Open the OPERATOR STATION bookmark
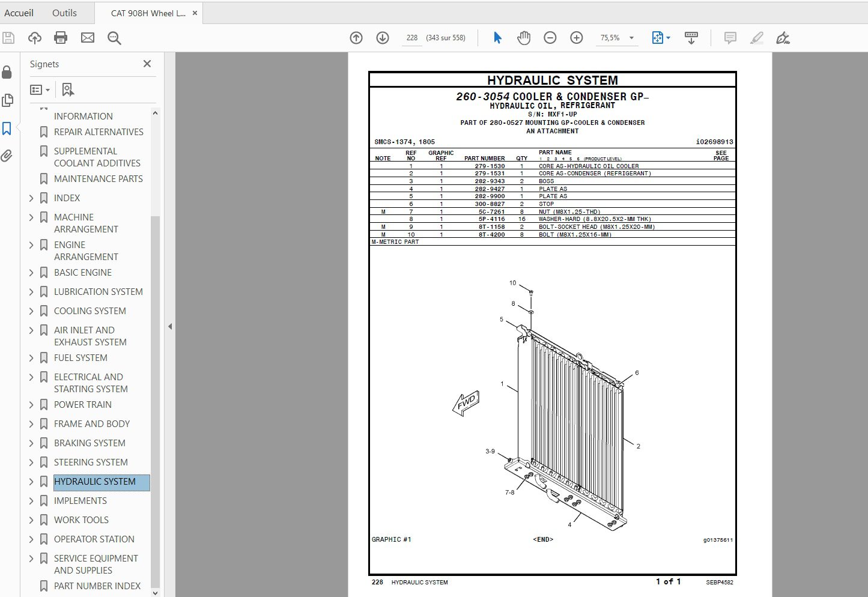The width and height of the screenshot is (868, 597). (94, 539)
